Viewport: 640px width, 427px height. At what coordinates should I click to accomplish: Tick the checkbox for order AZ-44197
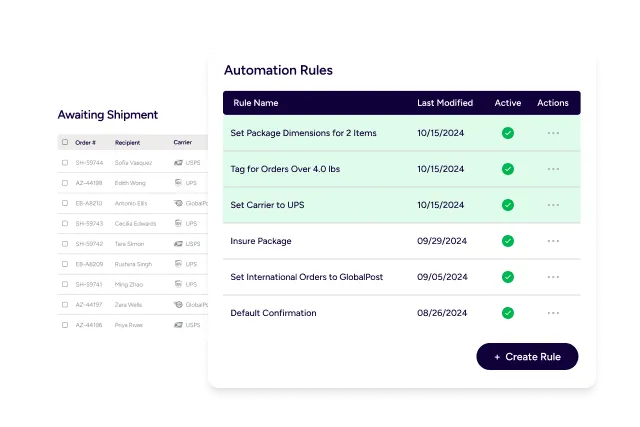[65, 305]
